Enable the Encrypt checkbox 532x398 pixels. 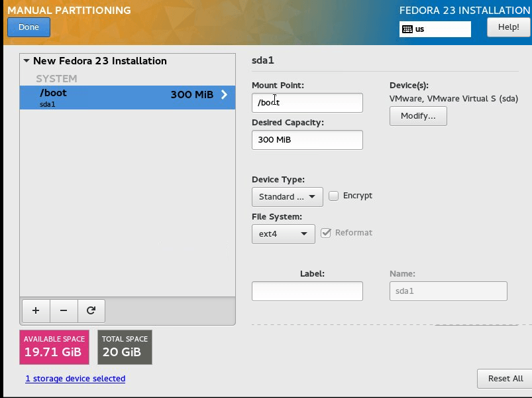click(x=333, y=196)
